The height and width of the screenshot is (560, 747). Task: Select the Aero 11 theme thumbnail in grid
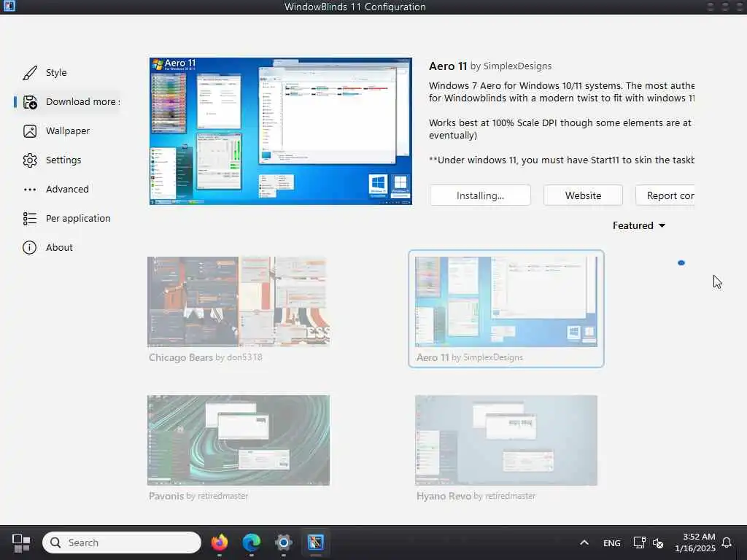(506, 301)
